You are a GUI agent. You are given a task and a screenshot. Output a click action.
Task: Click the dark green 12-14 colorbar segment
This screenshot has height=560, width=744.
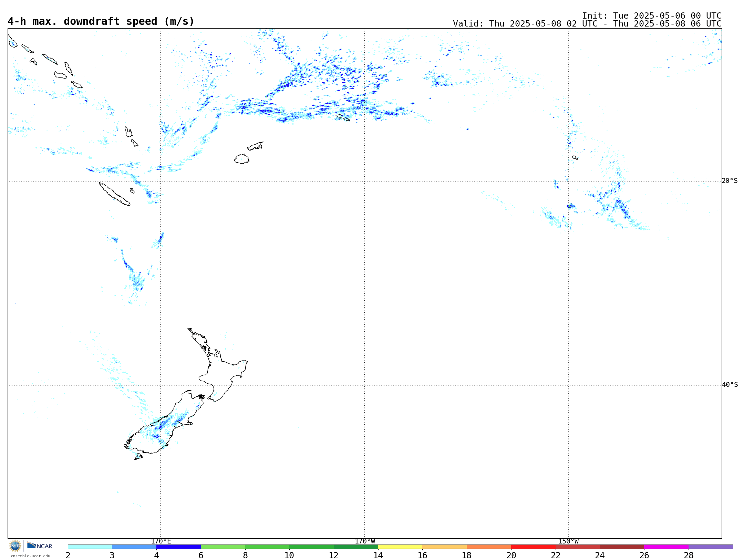pos(356,547)
